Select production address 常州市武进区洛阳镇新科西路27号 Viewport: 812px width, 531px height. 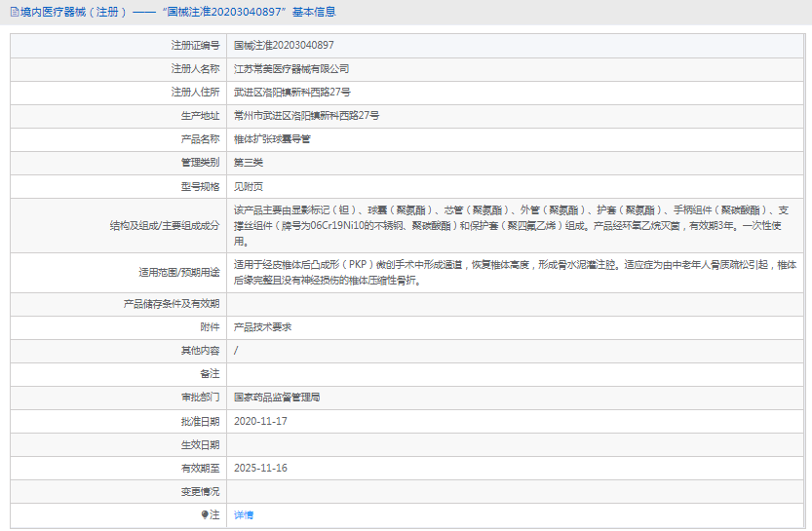click(306, 115)
